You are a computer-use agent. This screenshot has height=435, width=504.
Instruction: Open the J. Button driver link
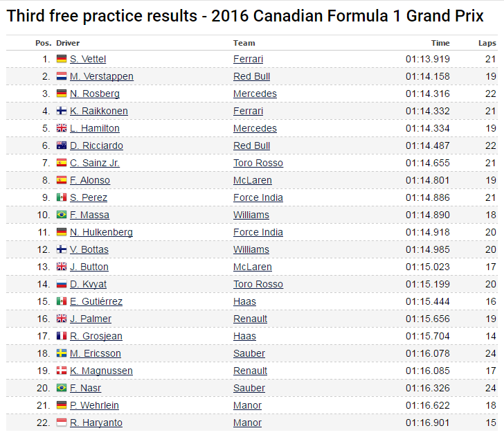pos(89,267)
